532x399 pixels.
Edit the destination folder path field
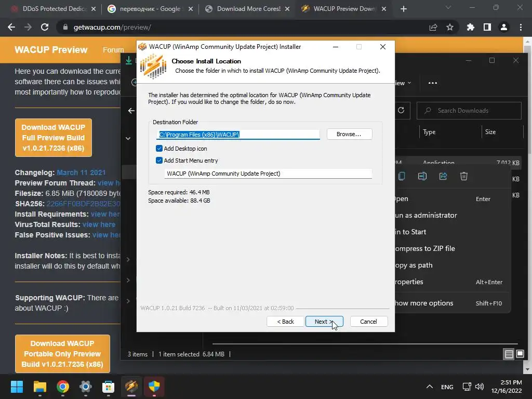tap(238, 135)
